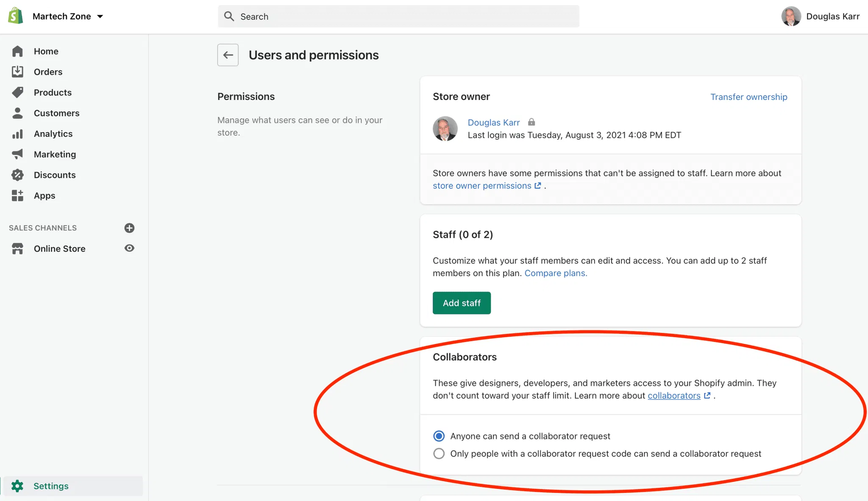Open Online Store sales channel
Image resolution: width=868 pixels, height=501 pixels.
(59, 249)
